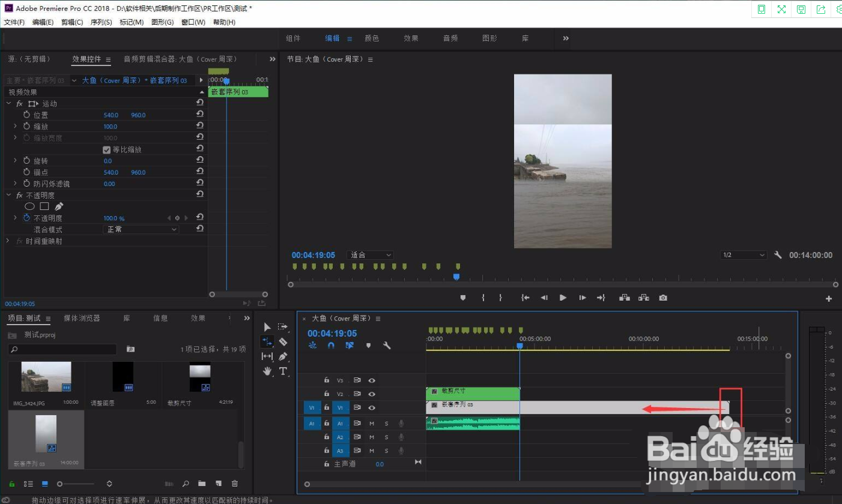
Task: Open the 序列(S) menu
Action: [101, 22]
